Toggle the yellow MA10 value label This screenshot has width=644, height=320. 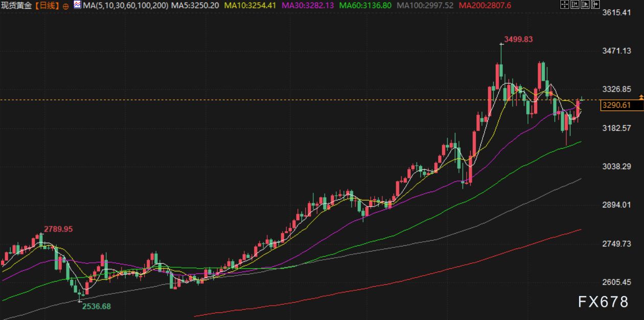[250, 6]
